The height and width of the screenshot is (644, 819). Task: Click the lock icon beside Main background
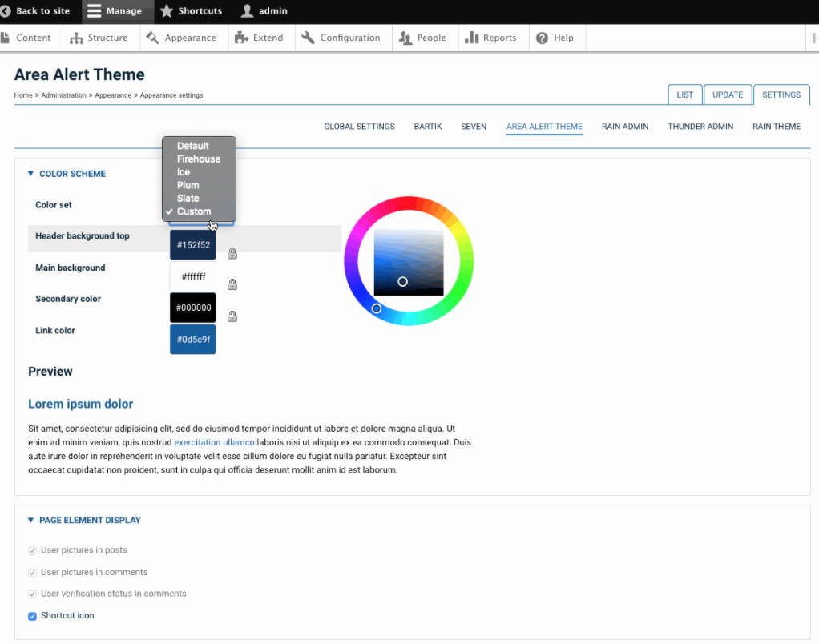pos(232,284)
